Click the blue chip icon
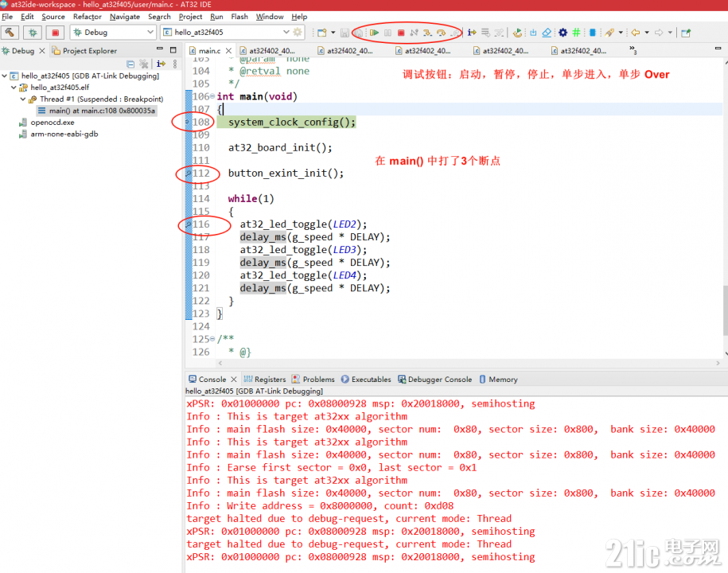 (593, 33)
